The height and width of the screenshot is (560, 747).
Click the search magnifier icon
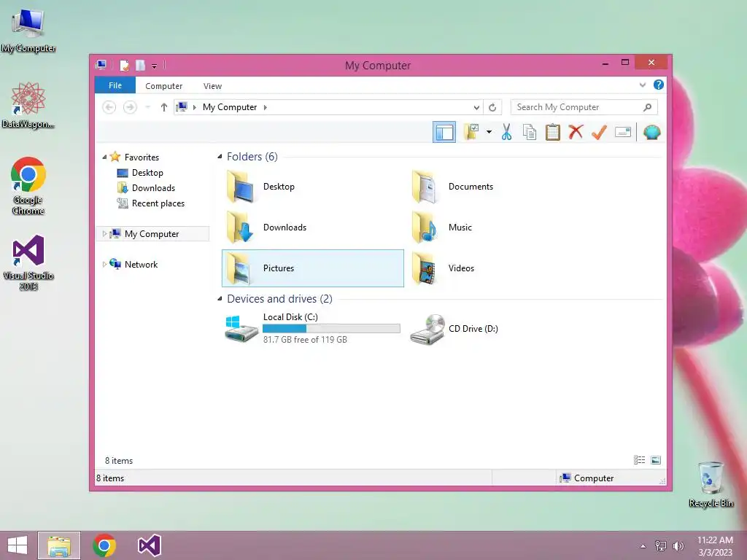(x=647, y=107)
